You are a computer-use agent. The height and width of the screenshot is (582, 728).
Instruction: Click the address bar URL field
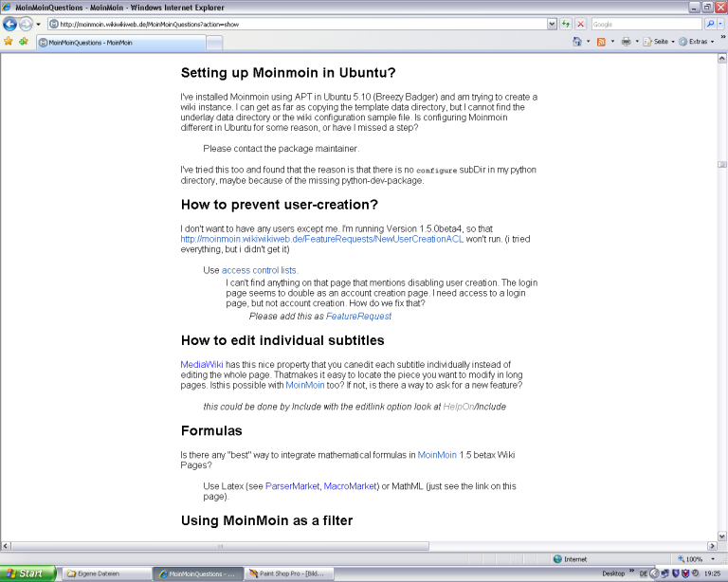[297, 24]
